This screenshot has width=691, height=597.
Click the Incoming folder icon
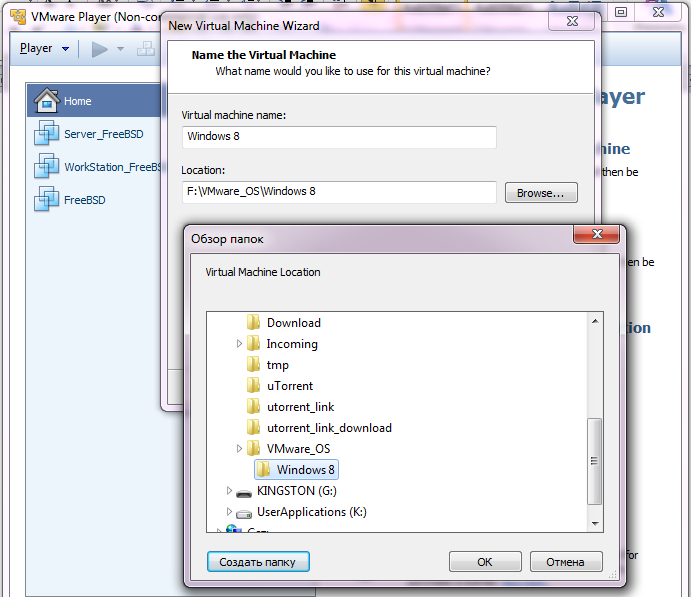[x=253, y=343]
